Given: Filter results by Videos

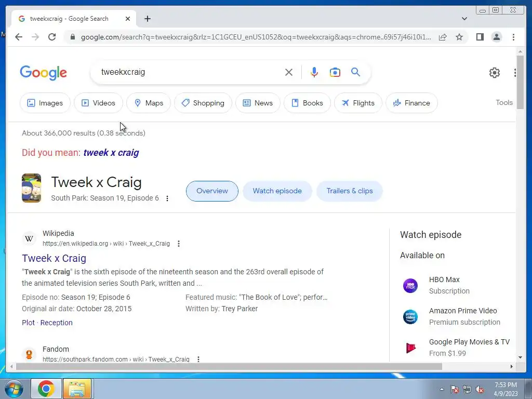Looking at the screenshot, I should [x=98, y=103].
